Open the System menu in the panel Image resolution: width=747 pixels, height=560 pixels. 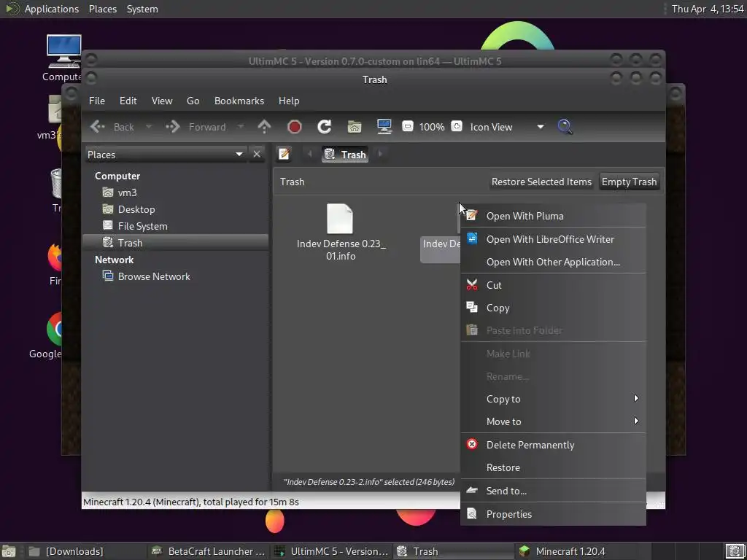pos(142,9)
